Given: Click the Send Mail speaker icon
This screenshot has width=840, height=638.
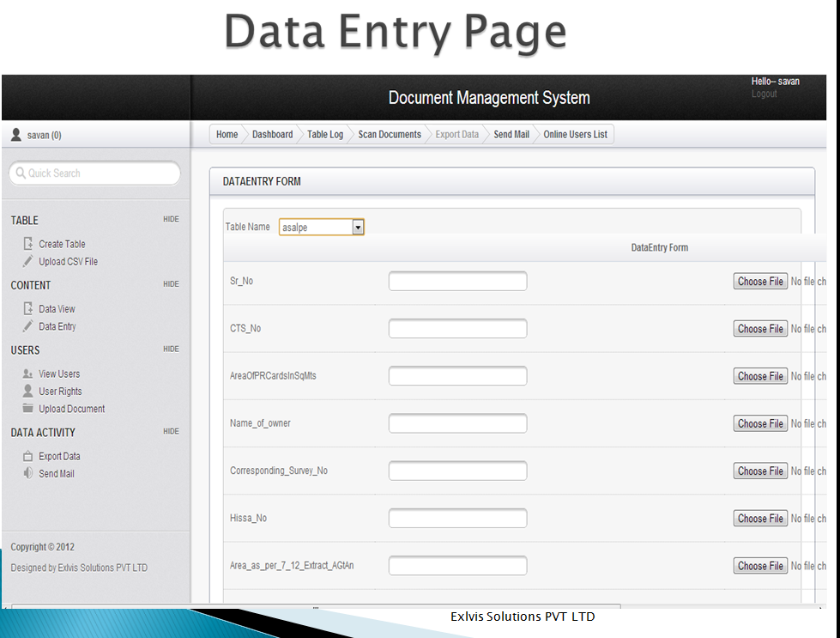Looking at the screenshot, I should click(28, 473).
